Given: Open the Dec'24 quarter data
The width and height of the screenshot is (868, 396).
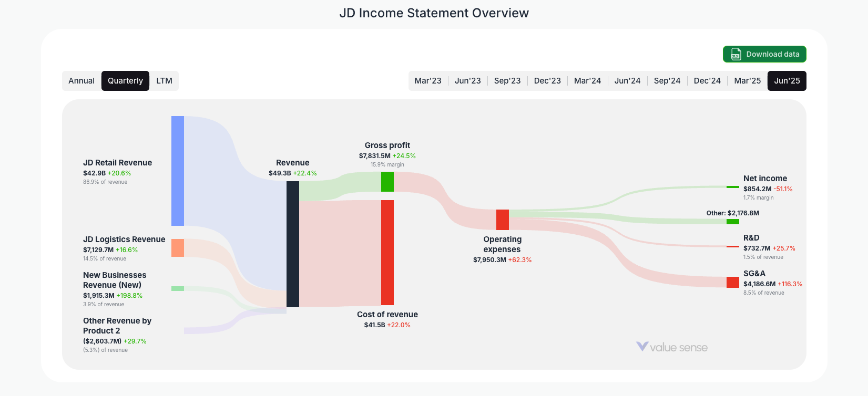Looking at the screenshot, I should click(x=707, y=80).
